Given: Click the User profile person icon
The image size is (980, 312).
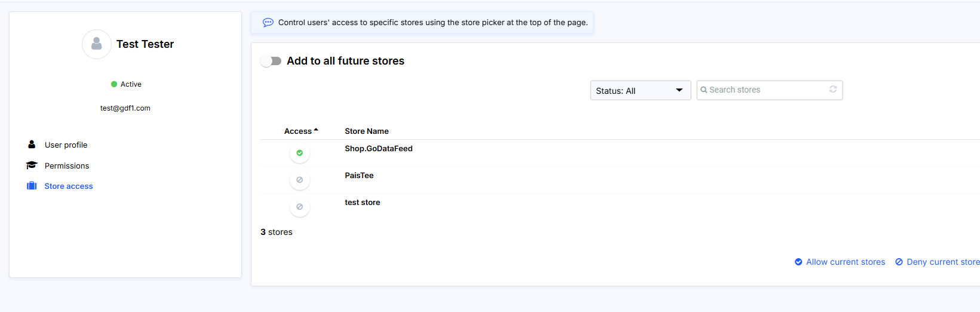Looking at the screenshot, I should [32, 145].
